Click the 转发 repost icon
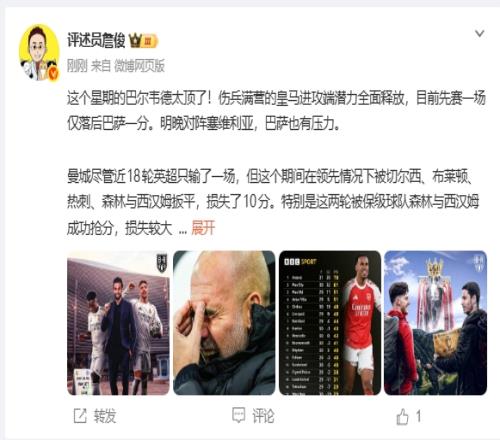500x440 pixels. 80,416
